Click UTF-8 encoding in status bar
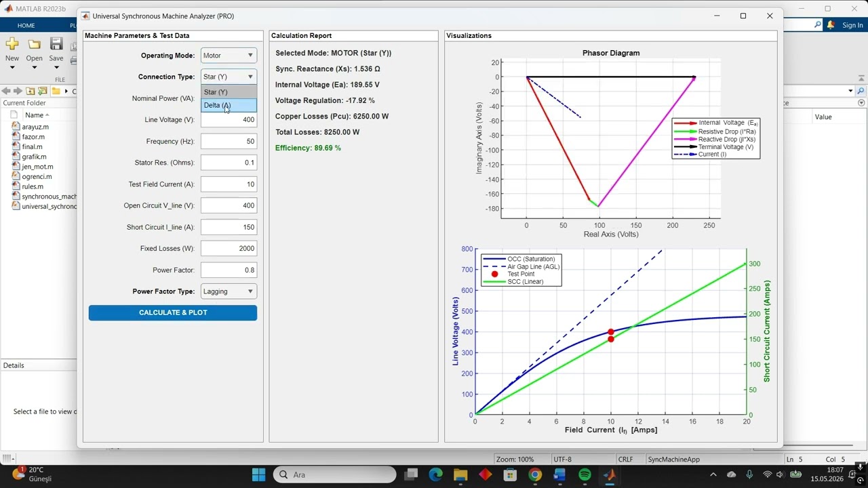868x488 pixels. pos(562,460)
